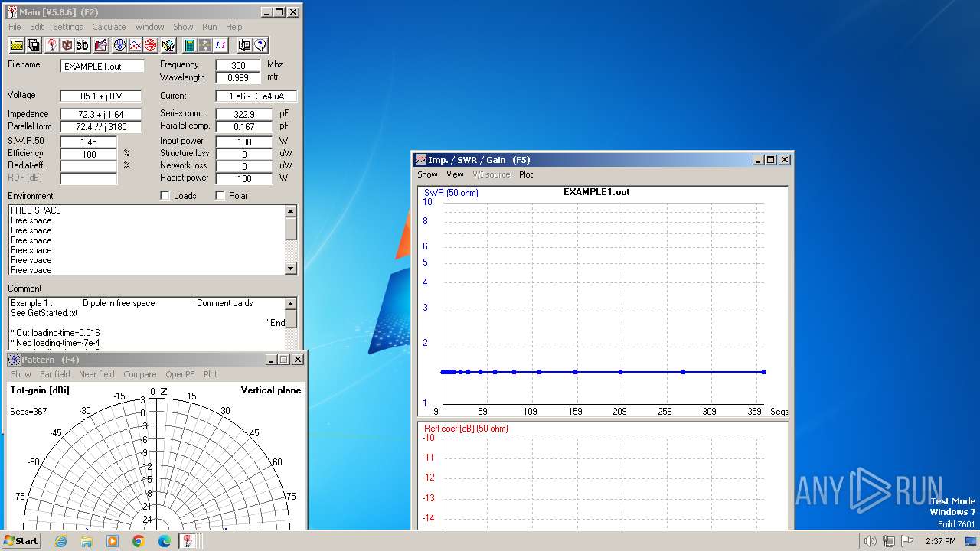Open Show menu in Imp./SWR/Gain window
Viewport: 980px width, 551px height.
427,174
